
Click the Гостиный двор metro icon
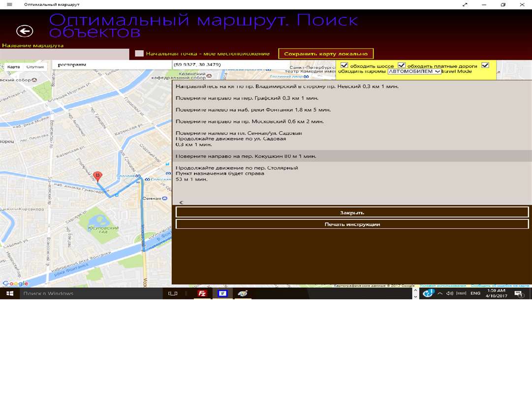tap(307, 77)
